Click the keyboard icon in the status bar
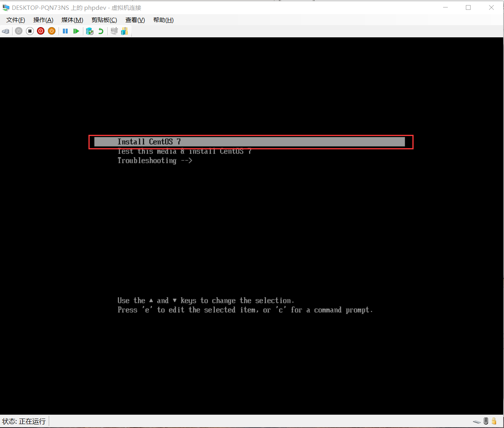Screen dimensions: 504x428 [x=477, y=421]
